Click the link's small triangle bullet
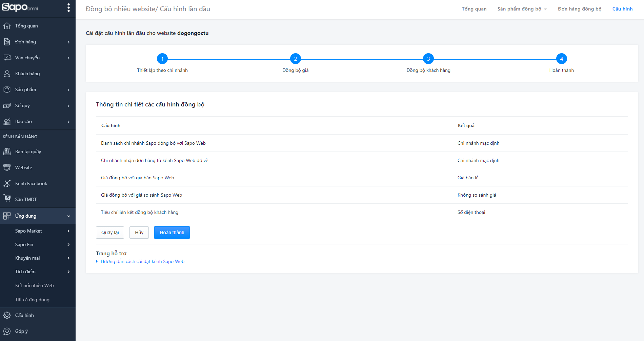Viewport: 644px width, 341px height. point(97,261)
